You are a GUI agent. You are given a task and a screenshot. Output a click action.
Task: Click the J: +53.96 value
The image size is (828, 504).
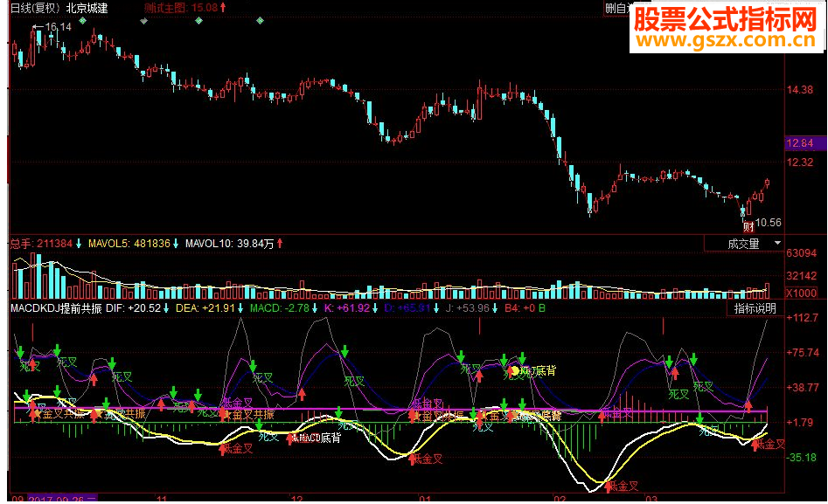tap(468, 307)
